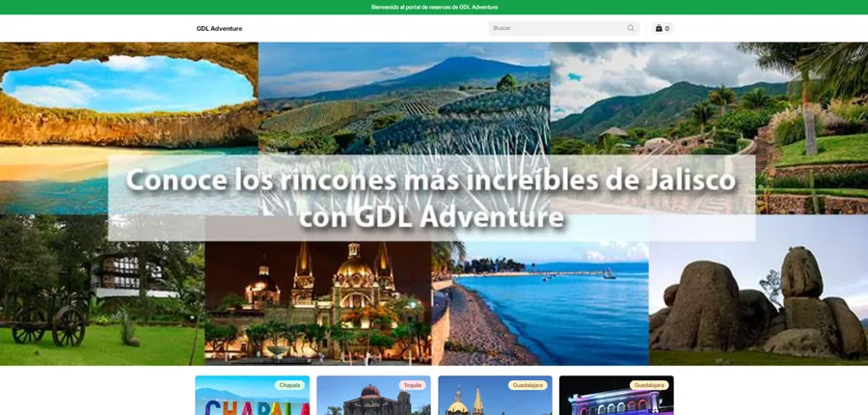
Task: Open the shopping cart icon
Action: [x=662, y=28]
